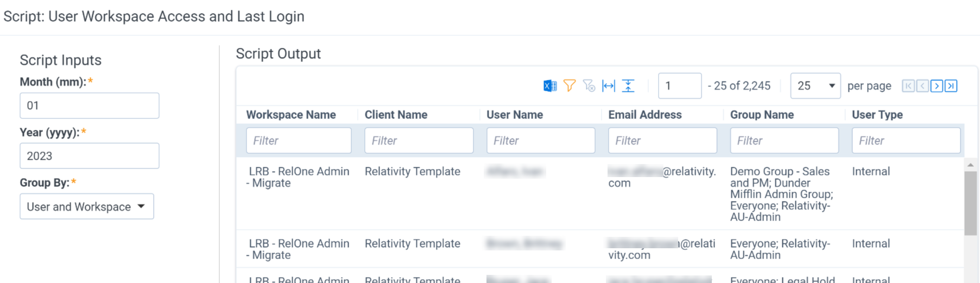Sort by Client Name column header
Screen dimensions: 980x283
(396, 115)
